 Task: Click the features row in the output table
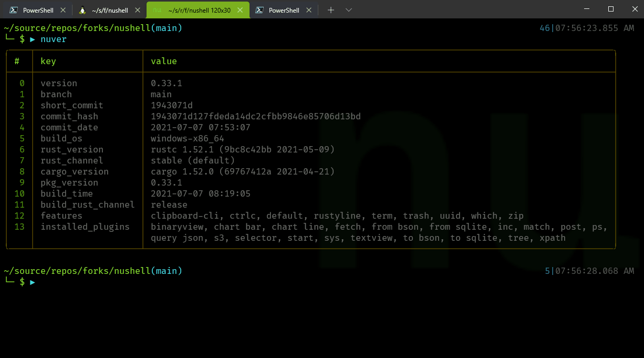click(61, 216)
